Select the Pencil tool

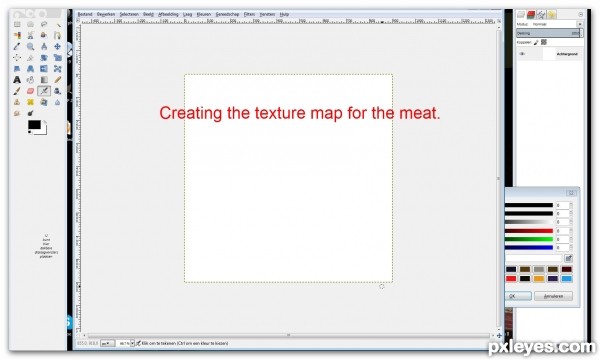point(57,80)
